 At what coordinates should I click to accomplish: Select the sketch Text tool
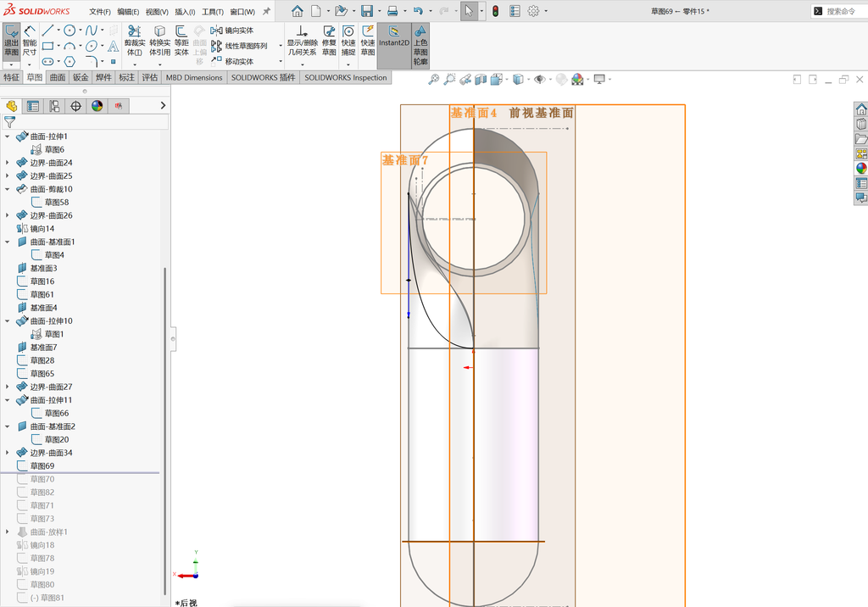click(113, 46)
